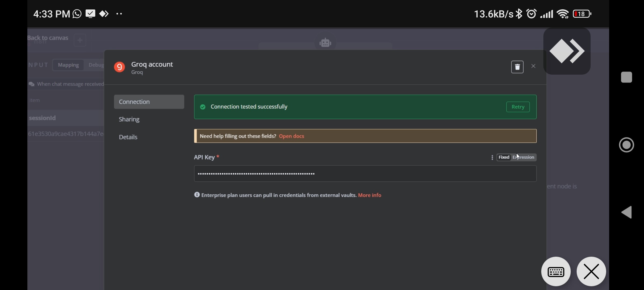
Task: Open the Sharing section
Action: click(x=129, y=119)
